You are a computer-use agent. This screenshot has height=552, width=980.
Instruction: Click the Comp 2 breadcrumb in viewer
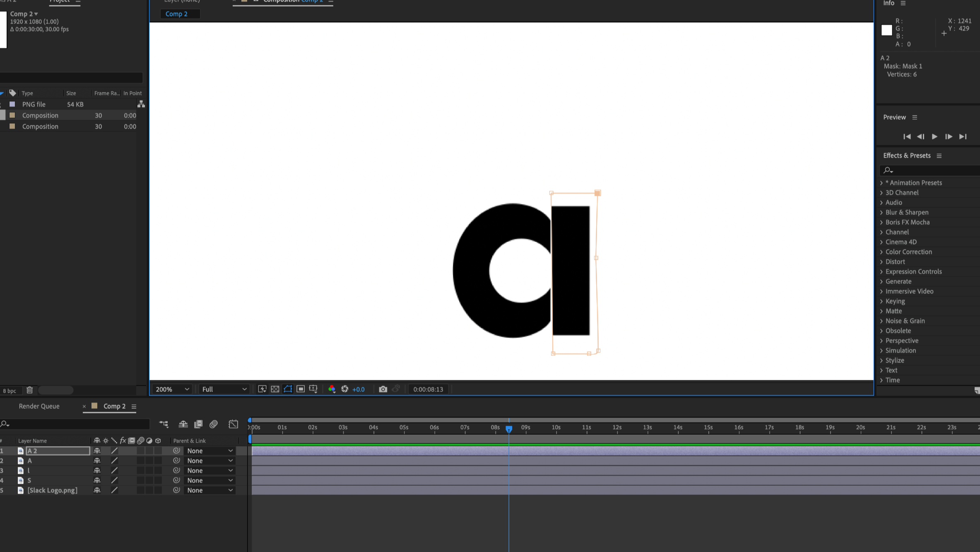(x=176, y=14)
